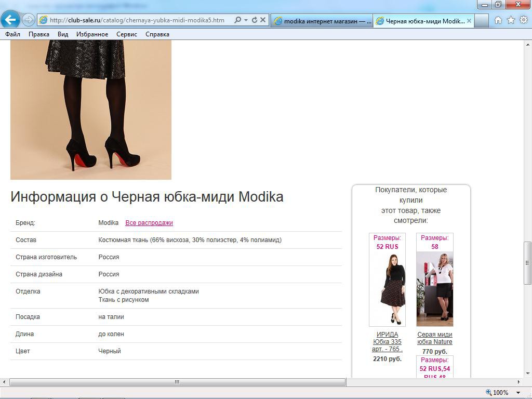
Task: Open the Tools gear icon
Action: 524,20
